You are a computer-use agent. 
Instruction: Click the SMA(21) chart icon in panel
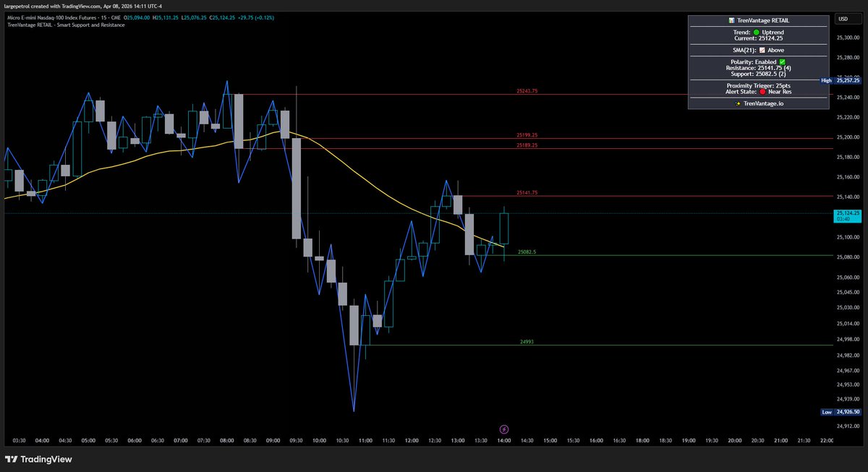(x=762, y=50)
